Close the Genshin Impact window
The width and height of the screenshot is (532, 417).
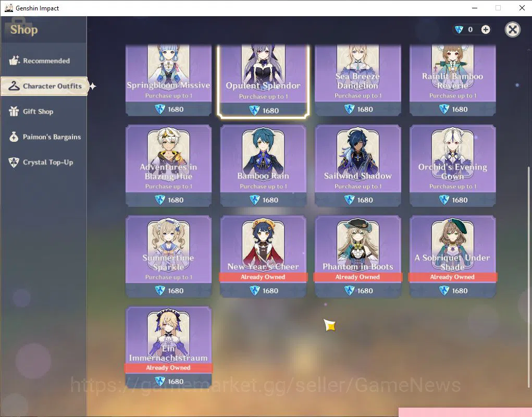(x=522, y=8)
